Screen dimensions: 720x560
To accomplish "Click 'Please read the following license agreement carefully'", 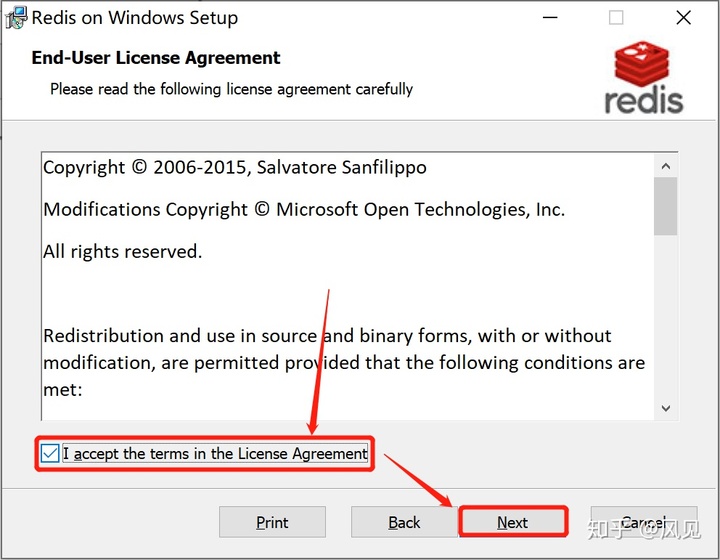I will coord(231,89).
